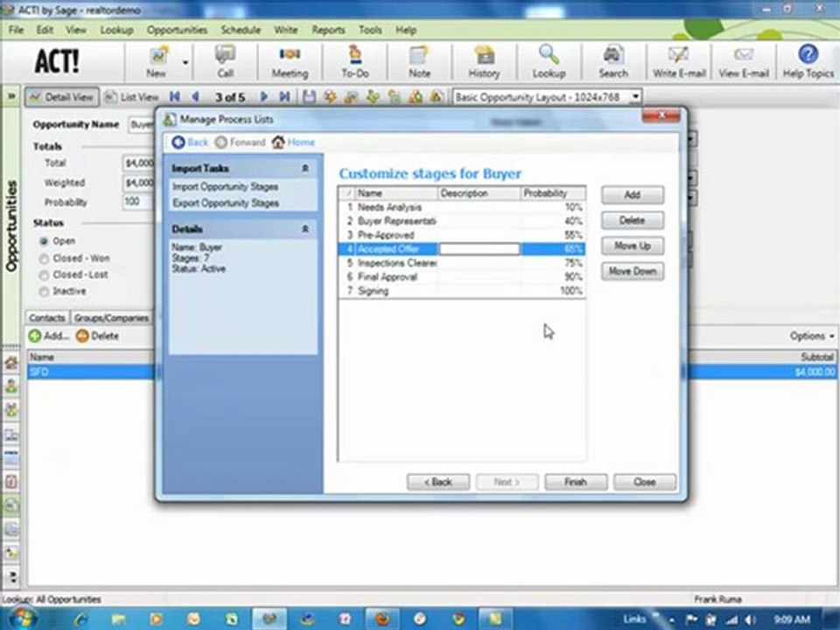Click the < Back wizard button
The width and height of the screenshot is (840, 630).
438,482
